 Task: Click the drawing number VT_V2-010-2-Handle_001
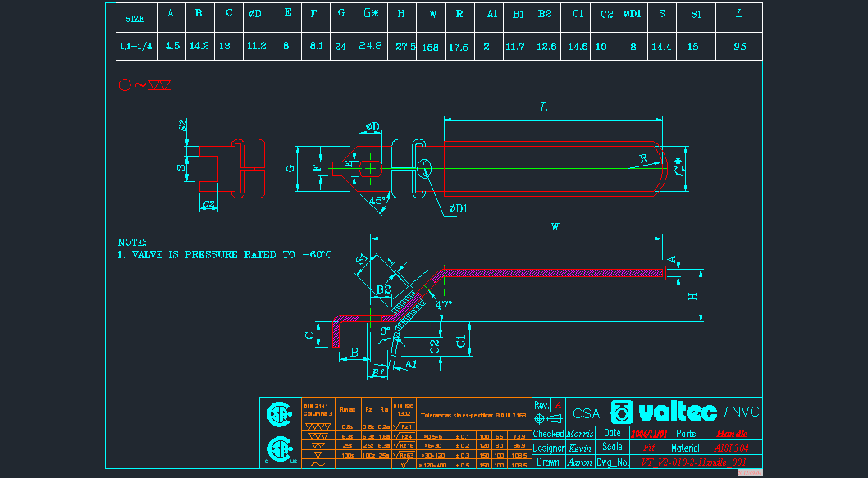(x=694, y=462)
